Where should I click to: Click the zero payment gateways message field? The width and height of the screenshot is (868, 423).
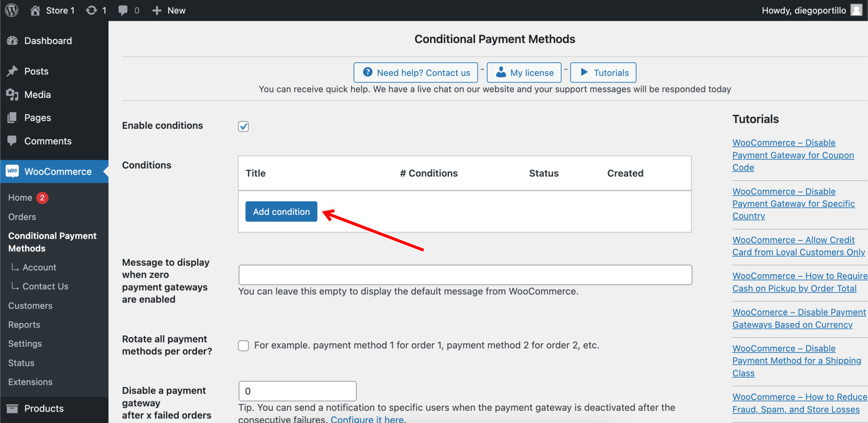pos(465,275)
